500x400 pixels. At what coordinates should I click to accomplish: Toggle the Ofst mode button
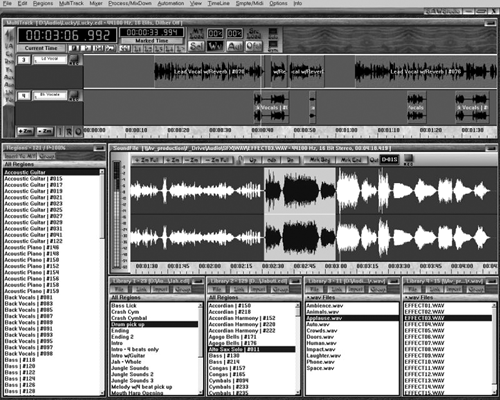tap(254, 46)
